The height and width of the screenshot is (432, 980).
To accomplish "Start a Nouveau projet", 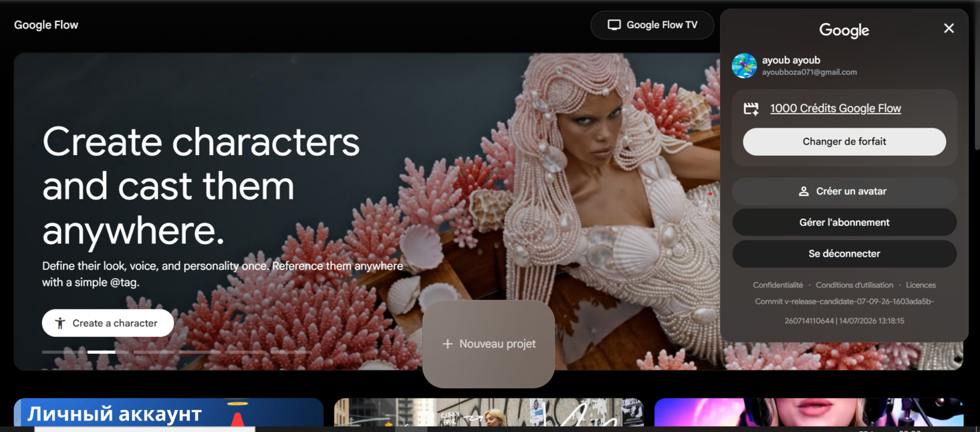I will (489, 344).
